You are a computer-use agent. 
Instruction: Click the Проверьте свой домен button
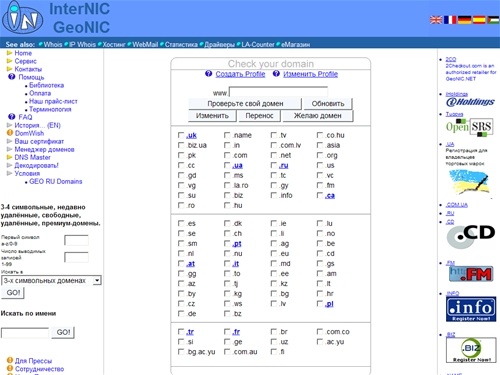(245, 104)
